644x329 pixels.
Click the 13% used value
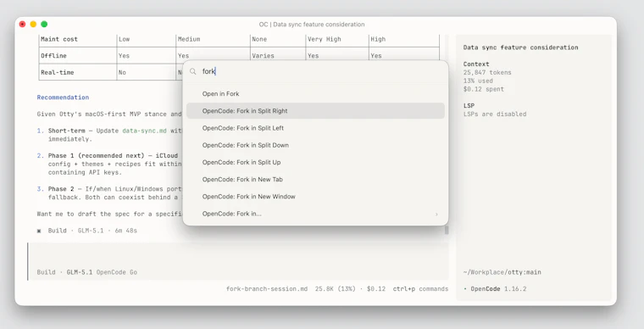478,81
